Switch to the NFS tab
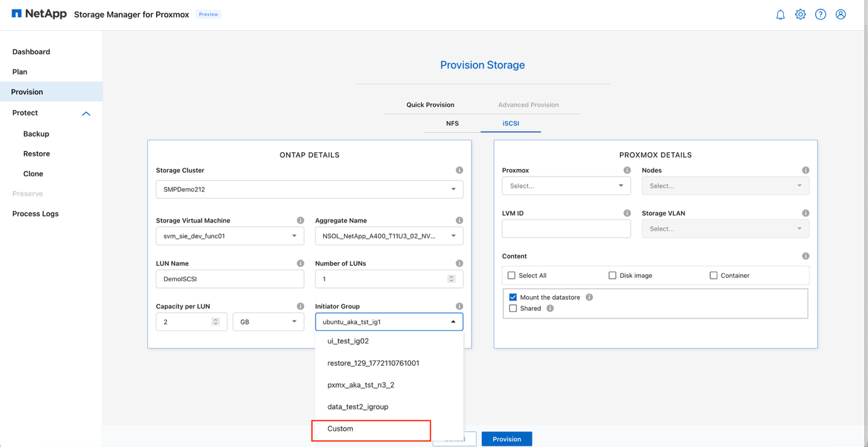 tap(452, 124)
